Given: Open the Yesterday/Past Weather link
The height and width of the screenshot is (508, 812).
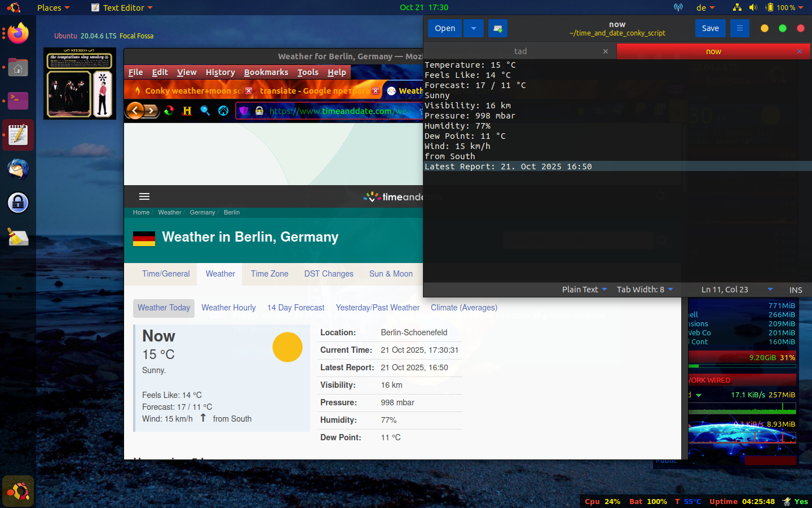Looking at the screenshot, I should pos(378,308).
